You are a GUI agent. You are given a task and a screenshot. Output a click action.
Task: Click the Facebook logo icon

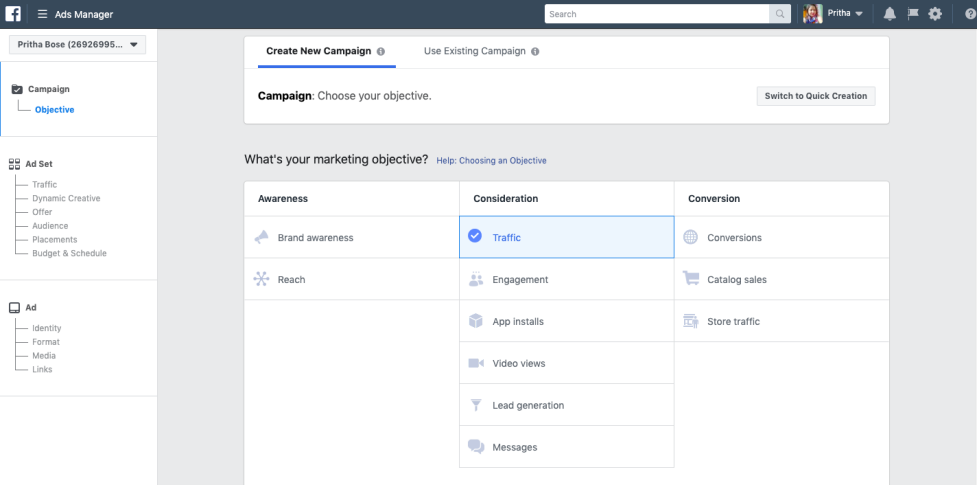[14, 14]
